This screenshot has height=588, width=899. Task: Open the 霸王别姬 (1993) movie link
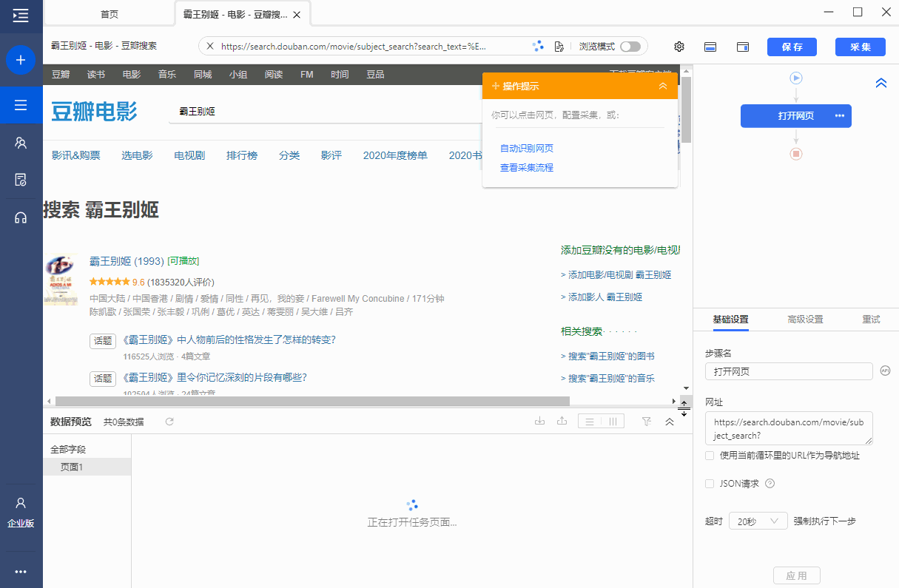127,261
